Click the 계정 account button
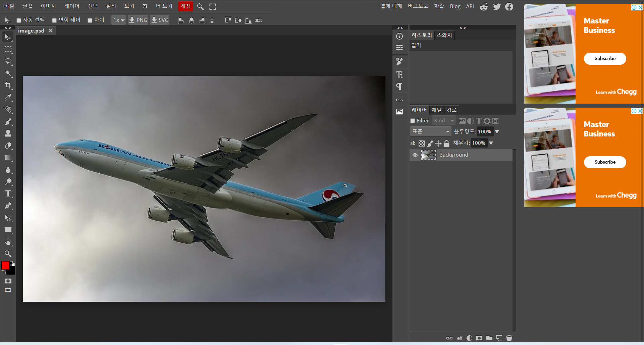This screenshot has height=345, width=644. (185, 6)
